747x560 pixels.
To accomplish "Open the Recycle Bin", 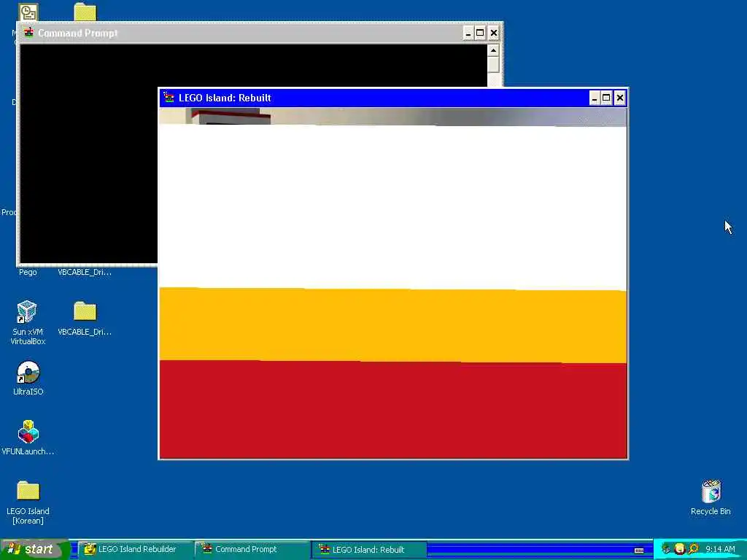I will tap(711, 497).
